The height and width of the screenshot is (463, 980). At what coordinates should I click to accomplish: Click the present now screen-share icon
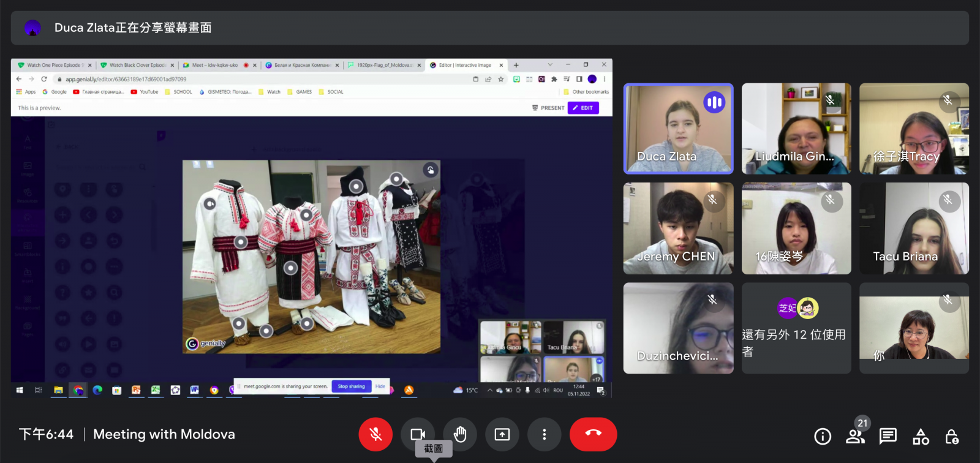502,434
